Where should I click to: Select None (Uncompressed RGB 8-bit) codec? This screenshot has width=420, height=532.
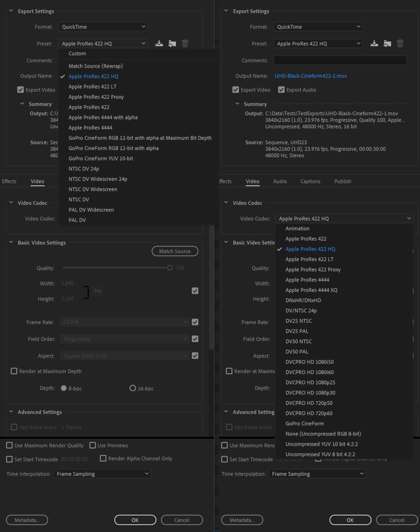pos(344,434)
